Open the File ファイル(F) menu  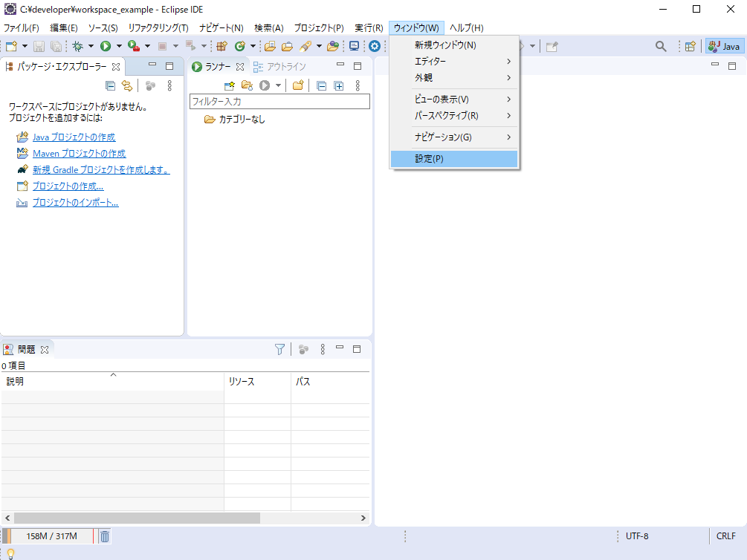(21, 28)
